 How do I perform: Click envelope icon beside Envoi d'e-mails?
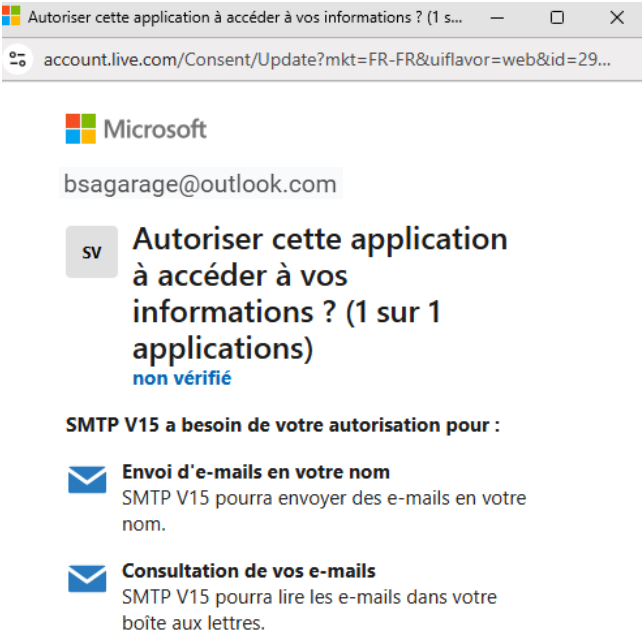(87, 481)
